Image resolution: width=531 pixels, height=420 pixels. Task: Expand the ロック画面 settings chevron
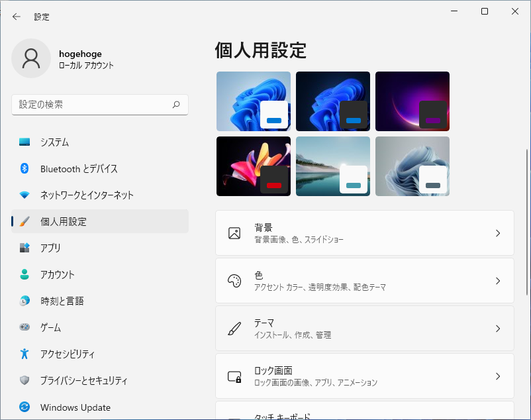click(498, 376)
